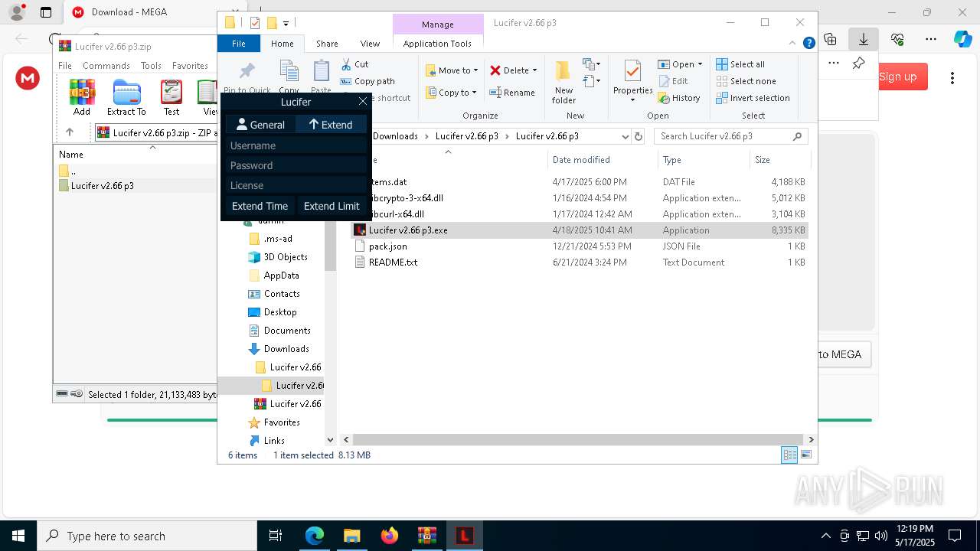
Task: Close the Lucifer dialog
Action: (363, 101)
